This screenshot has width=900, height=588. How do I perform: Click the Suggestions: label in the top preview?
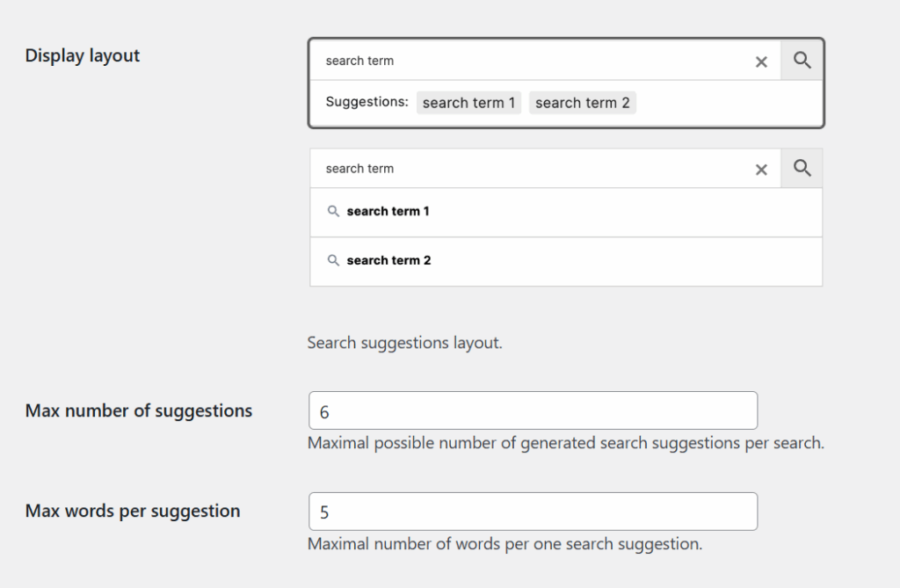(366, 102)
